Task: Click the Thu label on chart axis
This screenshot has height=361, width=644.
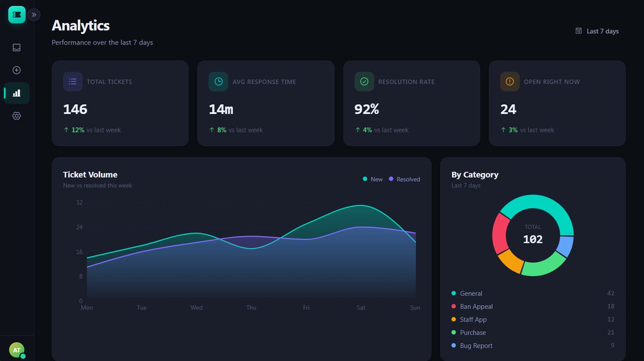Action: pos(251,308)
